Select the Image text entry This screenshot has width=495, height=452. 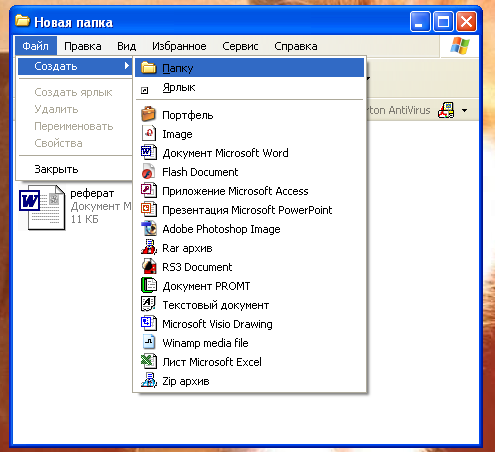pyautogui.click(x=177, y=134)
